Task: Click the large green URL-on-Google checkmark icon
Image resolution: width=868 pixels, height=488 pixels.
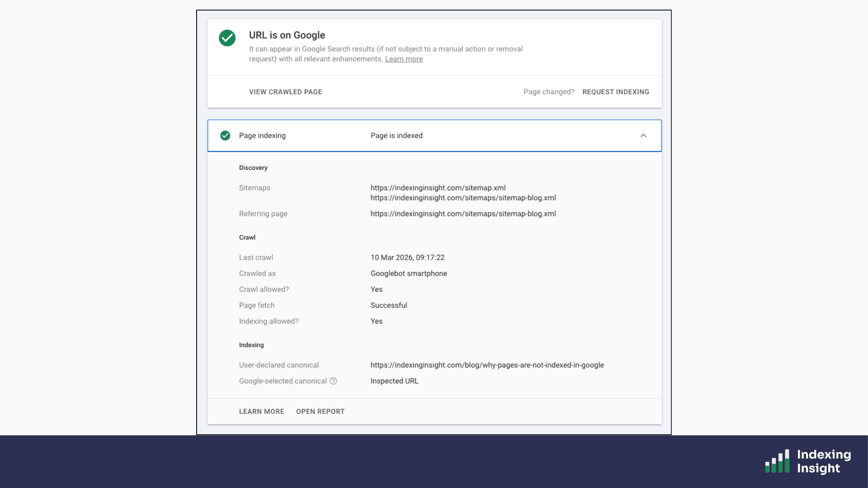Action: [227, 38]
